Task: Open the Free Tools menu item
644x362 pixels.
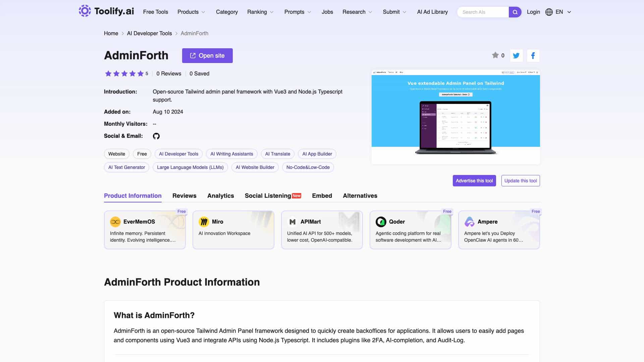Action: point(155,12)
